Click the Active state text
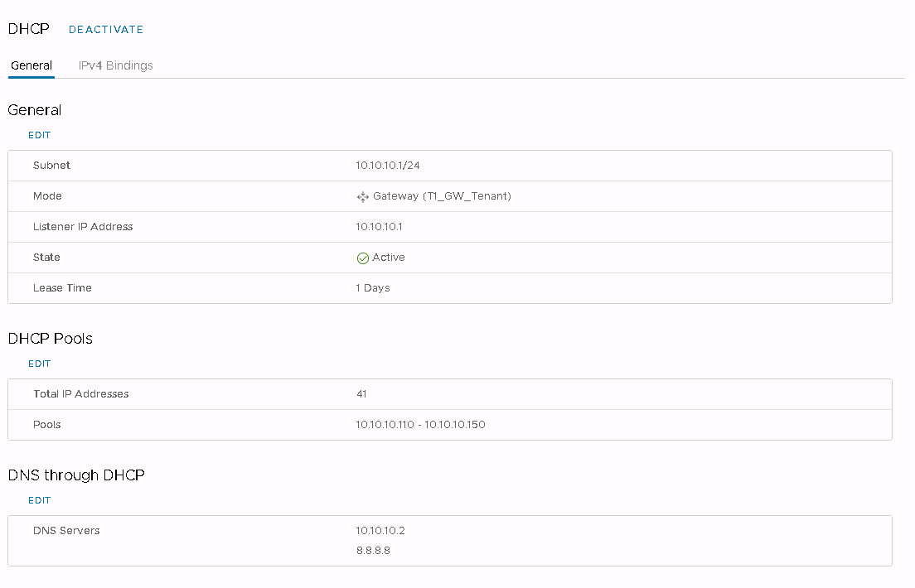The width and height of the screenshot is (915, 588). (x=389, y=258)
